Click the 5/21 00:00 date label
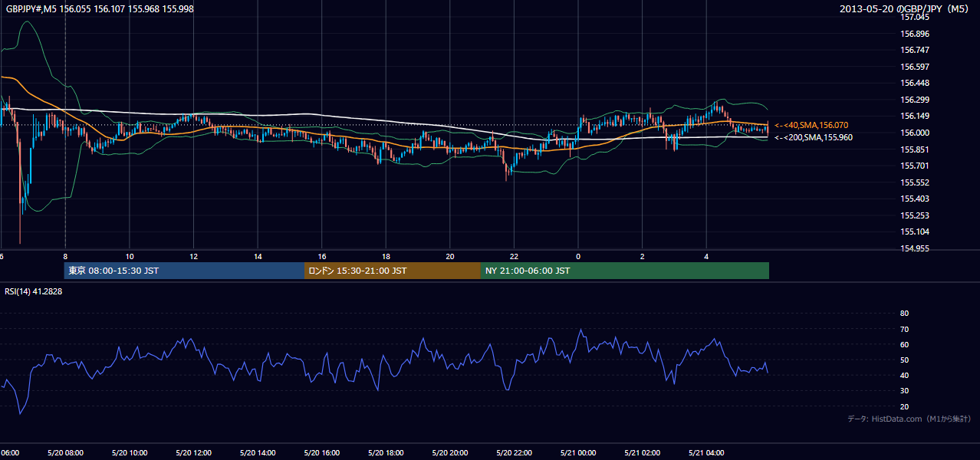The width and height of the screenshot is (980, 460). [577, 452]
